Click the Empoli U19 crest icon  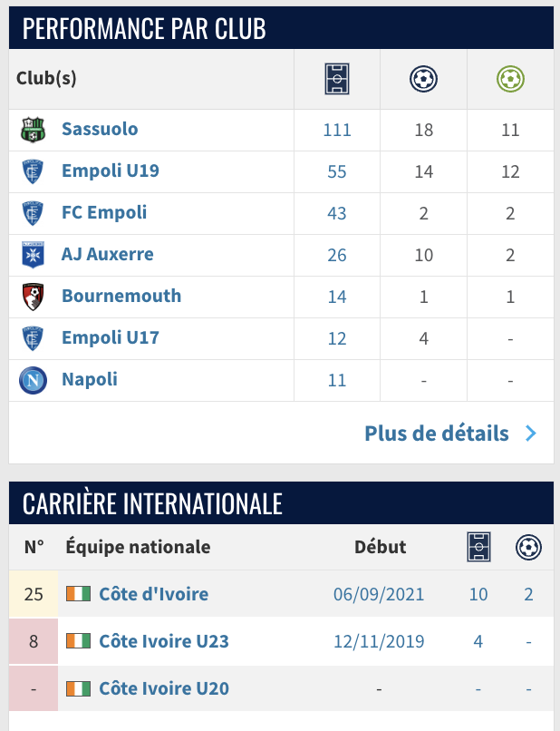33,171
